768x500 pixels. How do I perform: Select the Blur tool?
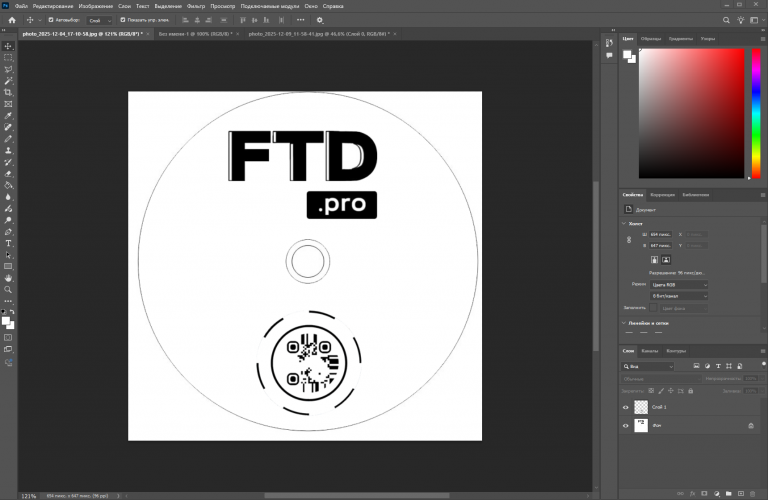pyautogui.click(x=8, y=197)
